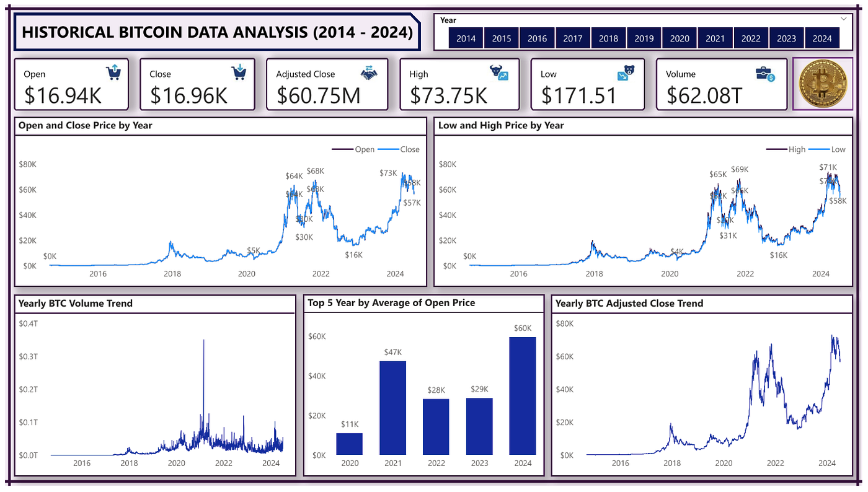Click the Open legend entry
This screenshot has width=868, height=492.
pyautogui.click(x=353, y=149)
